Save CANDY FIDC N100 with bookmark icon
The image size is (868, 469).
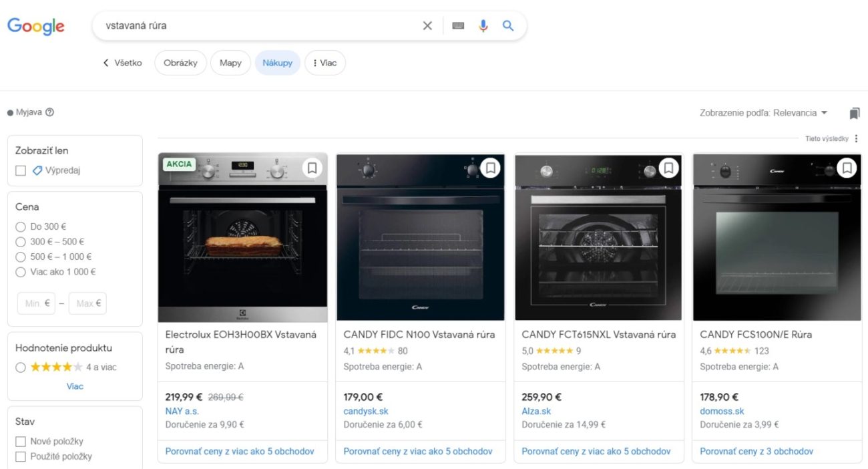[490, 168]
